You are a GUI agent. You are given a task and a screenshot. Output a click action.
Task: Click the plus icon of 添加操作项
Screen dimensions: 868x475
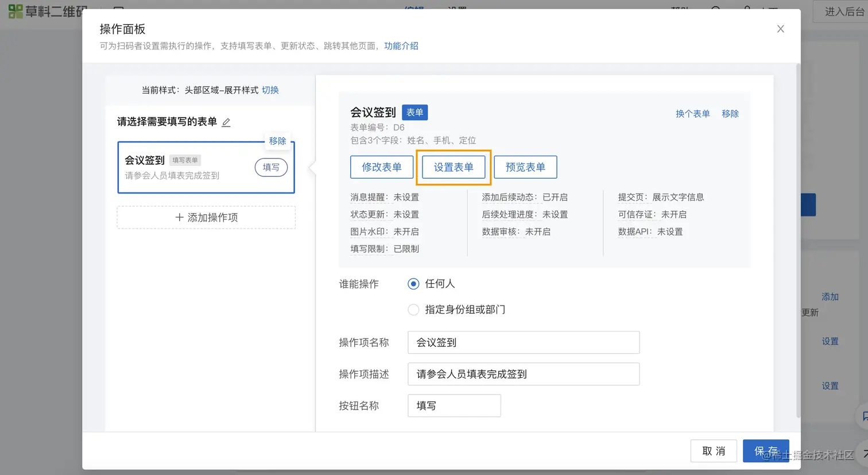[180, 217]
